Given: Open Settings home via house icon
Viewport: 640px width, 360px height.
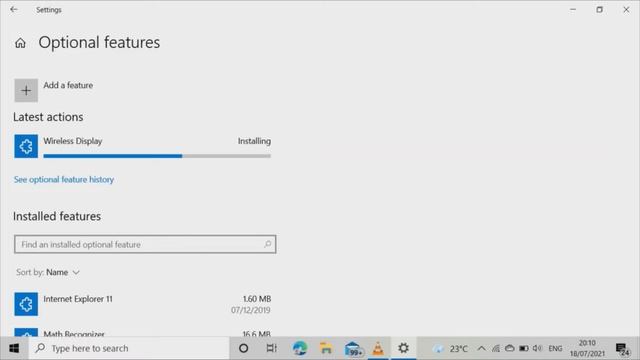Looking at the screenshot, I should tap(20, 43).
